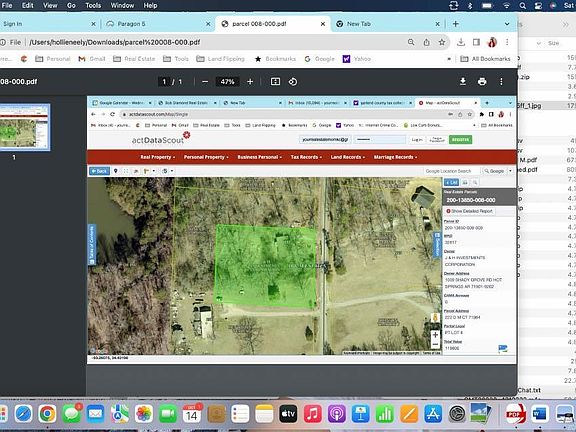Launch Safari from the dock
Viewport: 576px width, 432px height.
tap(23, 414)
